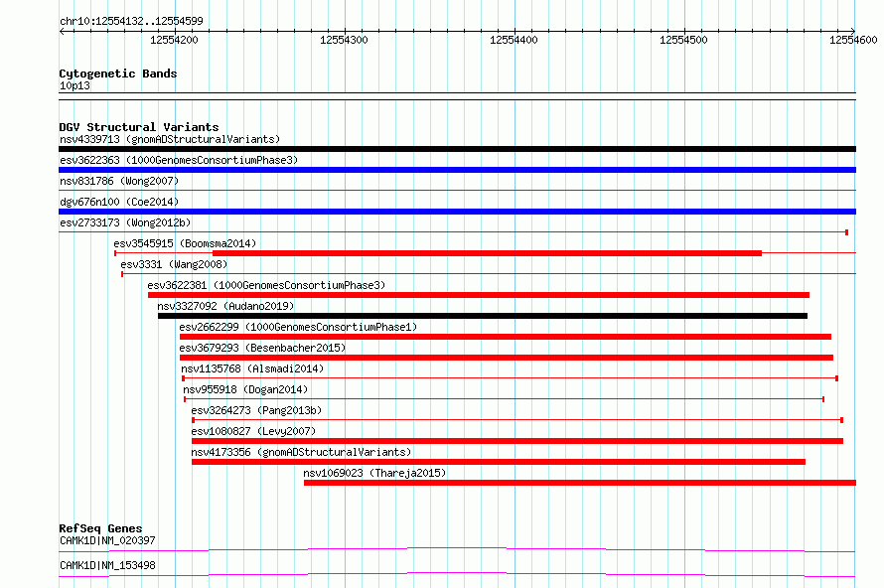Click the red bar of esv3622381

479,295
